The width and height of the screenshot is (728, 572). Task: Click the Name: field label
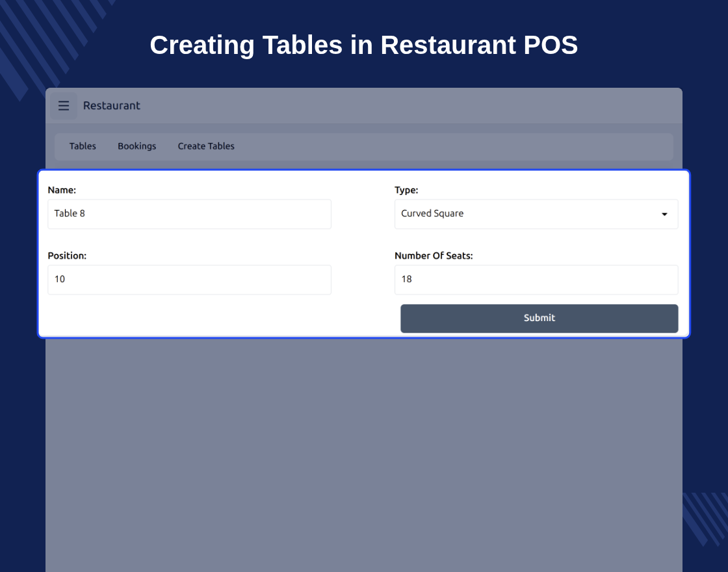click(x=62, y=190)
